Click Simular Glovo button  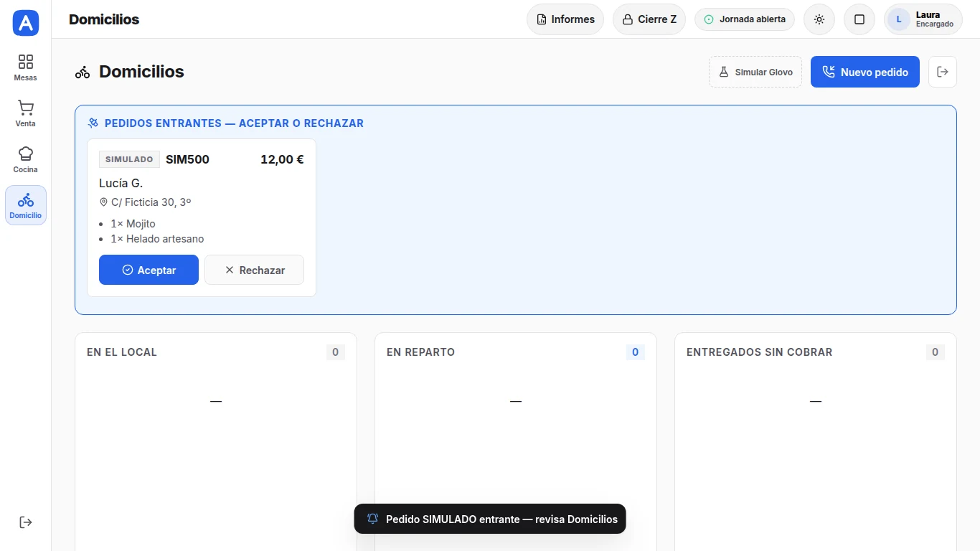tap(755, 72)
